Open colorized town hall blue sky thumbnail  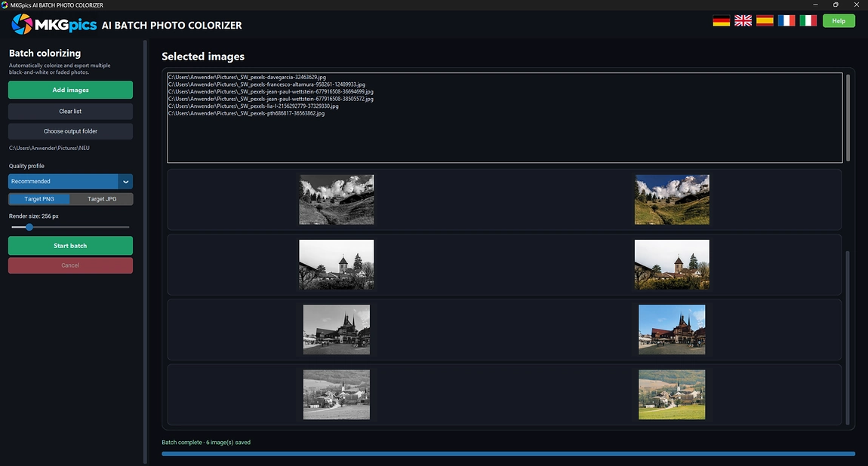[672, 330]
